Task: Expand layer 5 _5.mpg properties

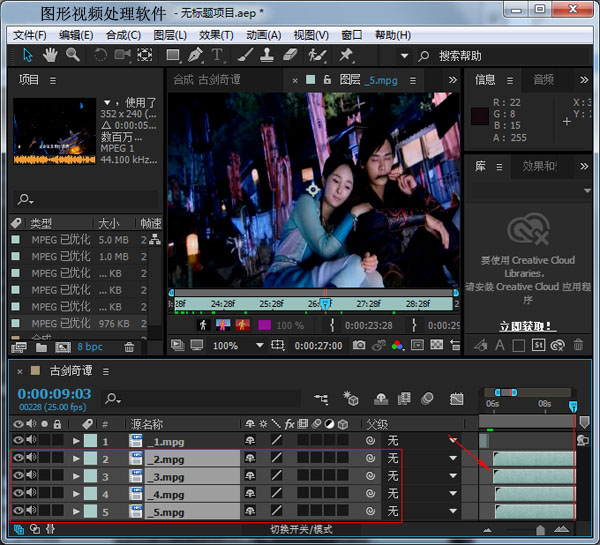Action: (x=76, y=511)
